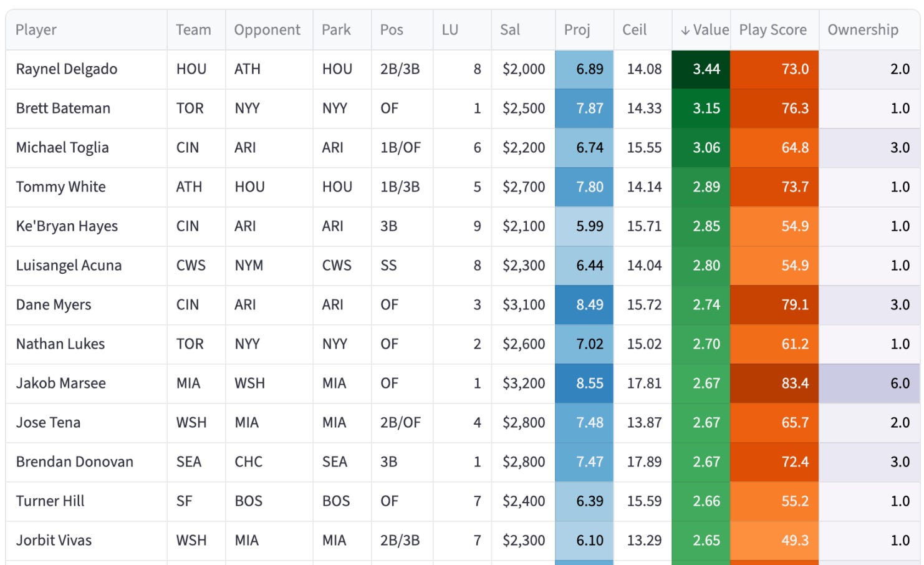Select player name Raynel Delgado

click(x=66, y=69)
